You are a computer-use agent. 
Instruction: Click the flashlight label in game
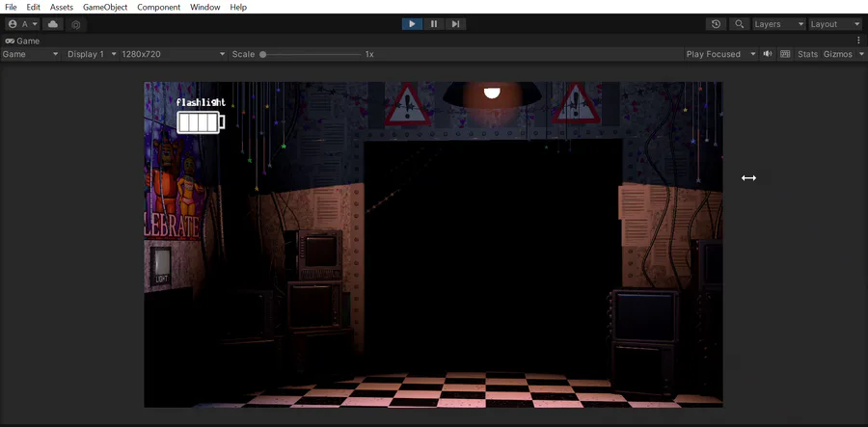[x=201, y=102]
